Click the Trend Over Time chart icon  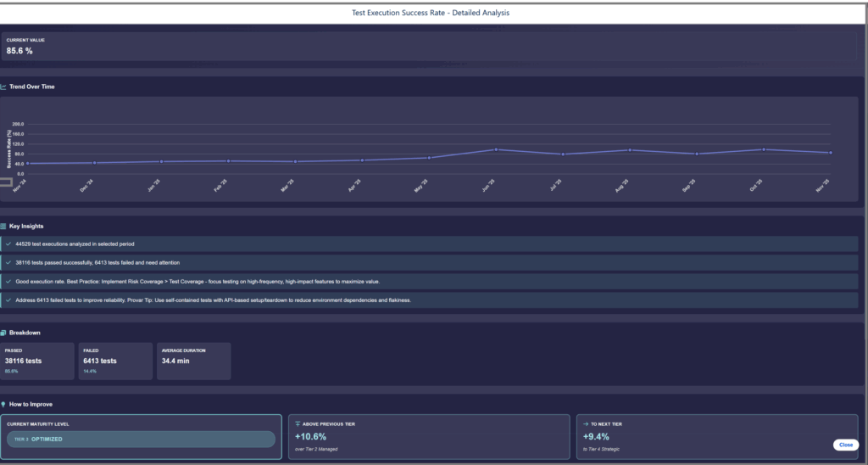coord(4,87)
